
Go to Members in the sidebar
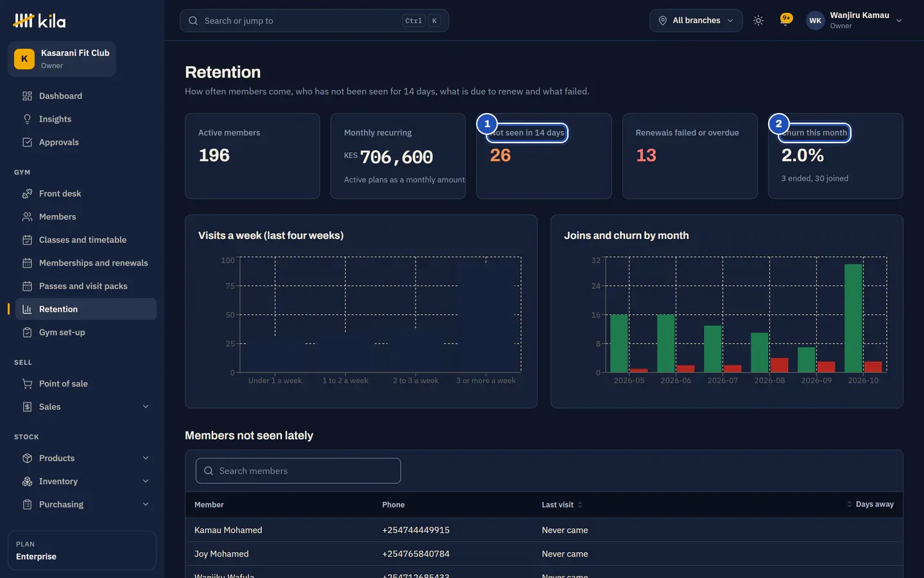(86, 217)
